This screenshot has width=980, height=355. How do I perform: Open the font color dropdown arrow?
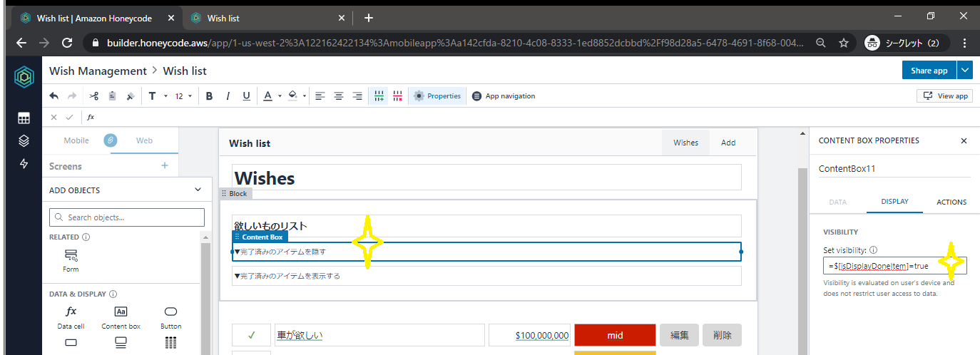280,96
